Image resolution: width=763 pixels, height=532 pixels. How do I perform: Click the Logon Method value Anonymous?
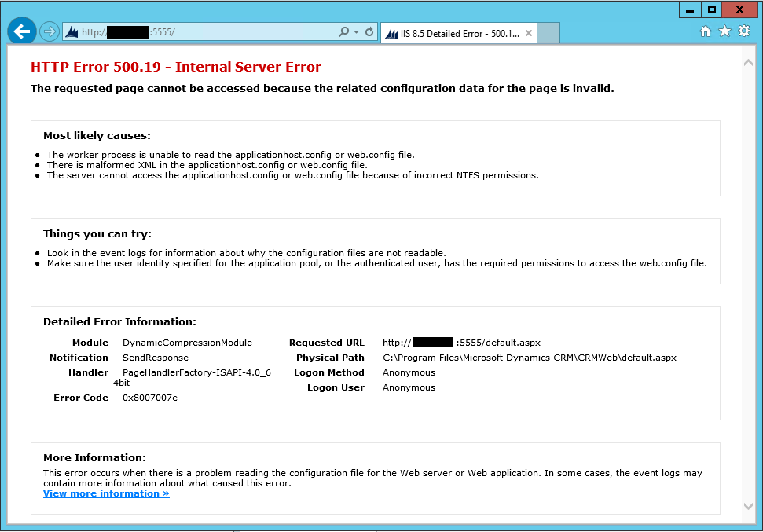pos(409,372)
